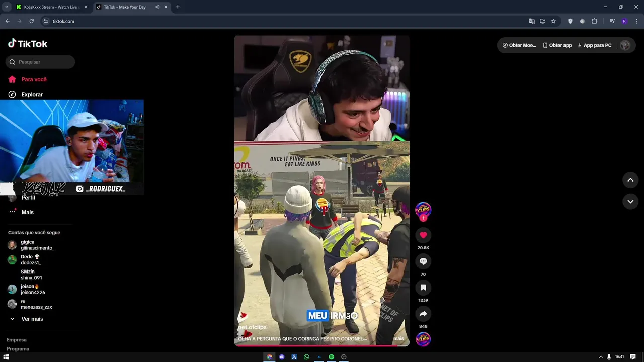
Task: Click Programa footer link
Action: 18,349
